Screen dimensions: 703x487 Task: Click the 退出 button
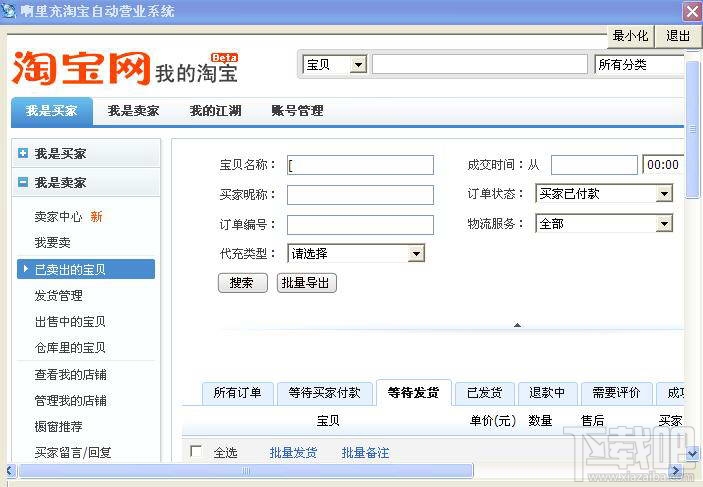677,36
